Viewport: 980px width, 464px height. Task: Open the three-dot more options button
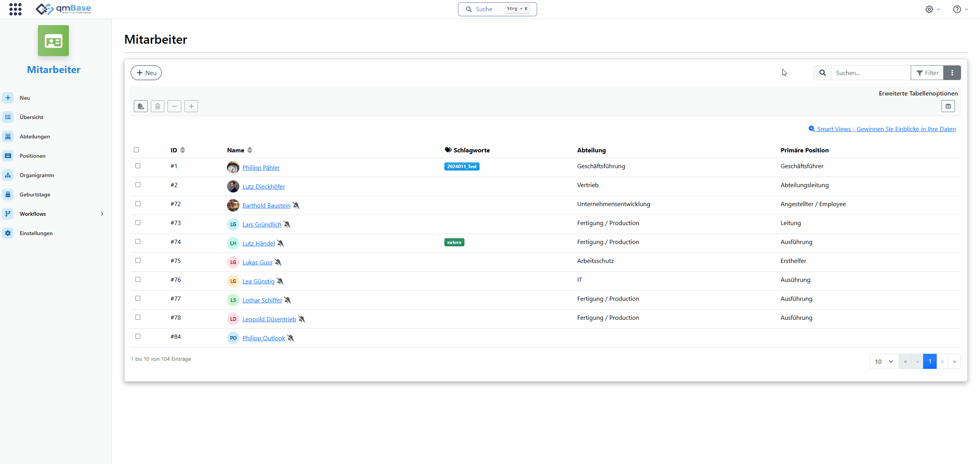point(952,73)
